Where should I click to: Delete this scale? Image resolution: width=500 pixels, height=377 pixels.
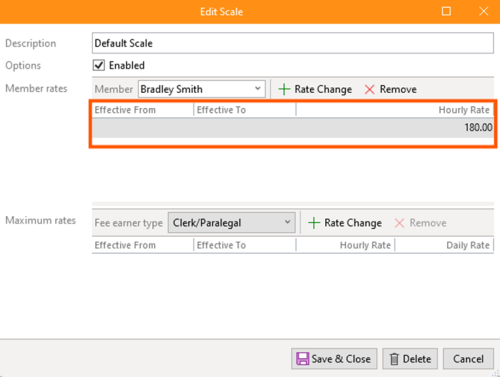(410, 359)
